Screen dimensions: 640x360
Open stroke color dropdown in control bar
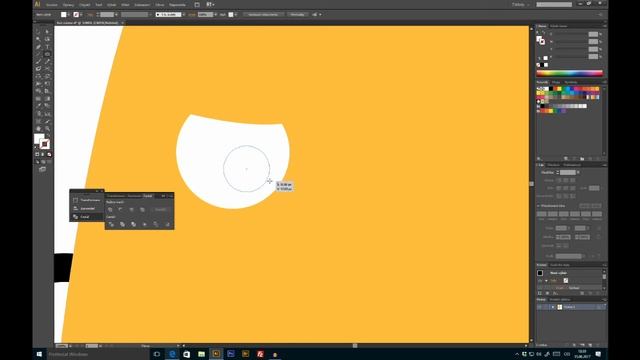tap(81, 15)
